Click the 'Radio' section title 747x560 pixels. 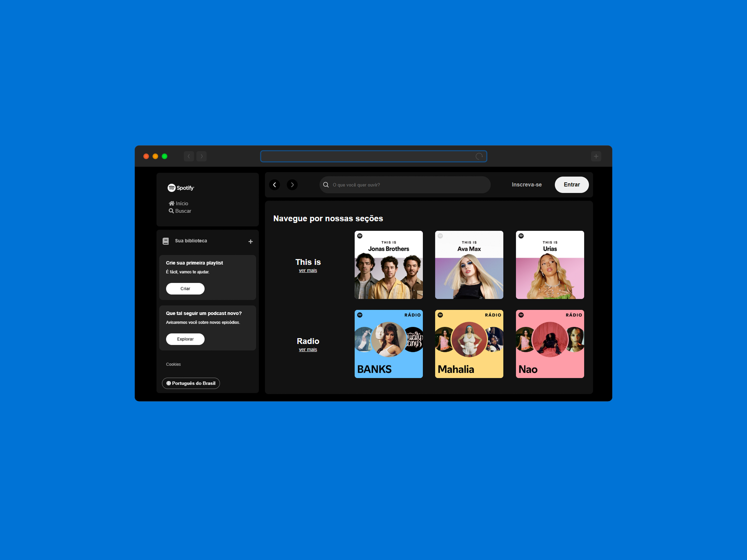pyautogui.click(x=308, y=341)
